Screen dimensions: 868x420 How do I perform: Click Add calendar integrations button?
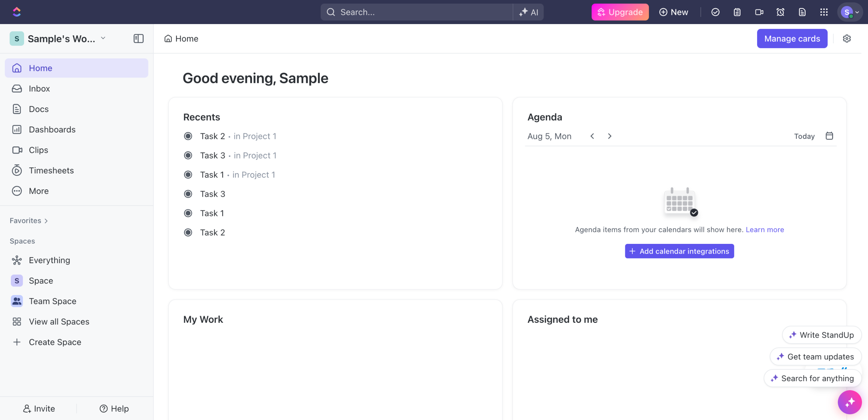point(679,251)
